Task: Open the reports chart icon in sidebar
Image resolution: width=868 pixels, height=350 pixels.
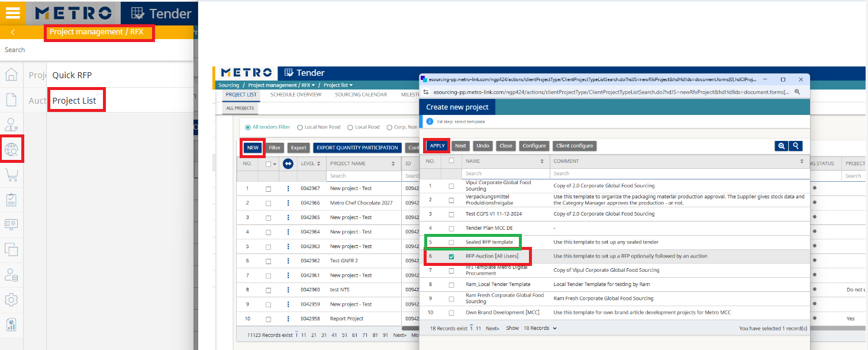Action: pos(11,325)
